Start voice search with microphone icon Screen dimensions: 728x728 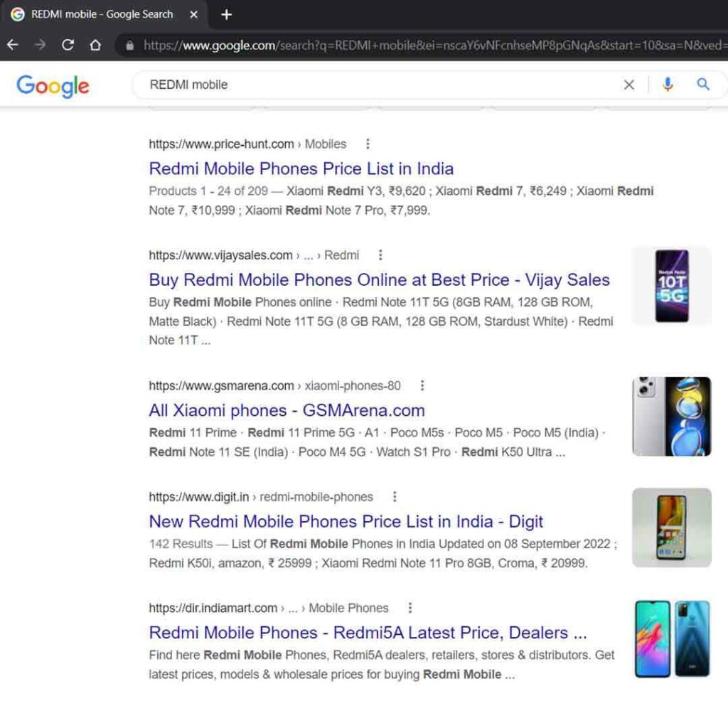pyautogui.click(x=668, y=85)
